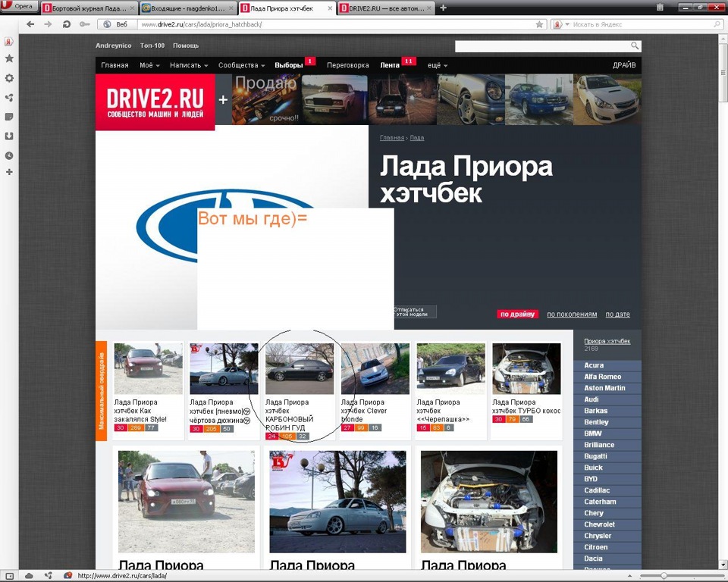
Task: Open the Помощь help link
Action: click(186, 45)
